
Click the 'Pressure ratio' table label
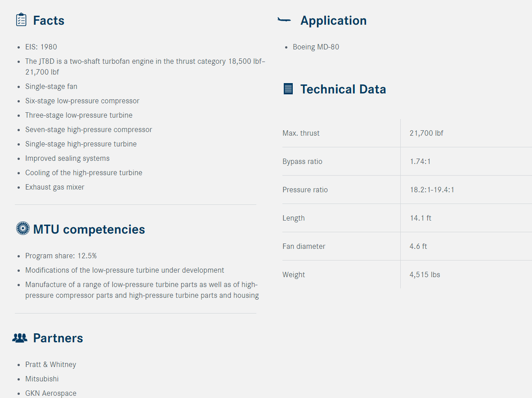[305, 190]
